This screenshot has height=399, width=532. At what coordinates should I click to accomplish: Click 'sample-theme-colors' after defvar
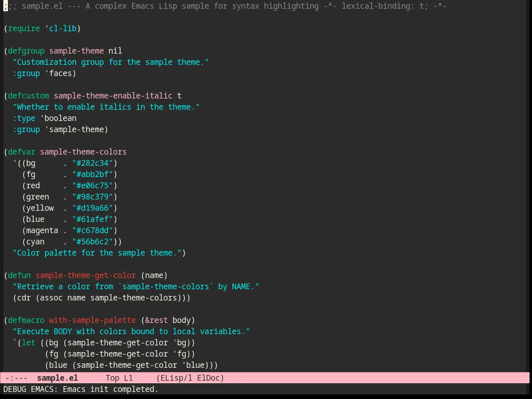(x=83, y=152)
